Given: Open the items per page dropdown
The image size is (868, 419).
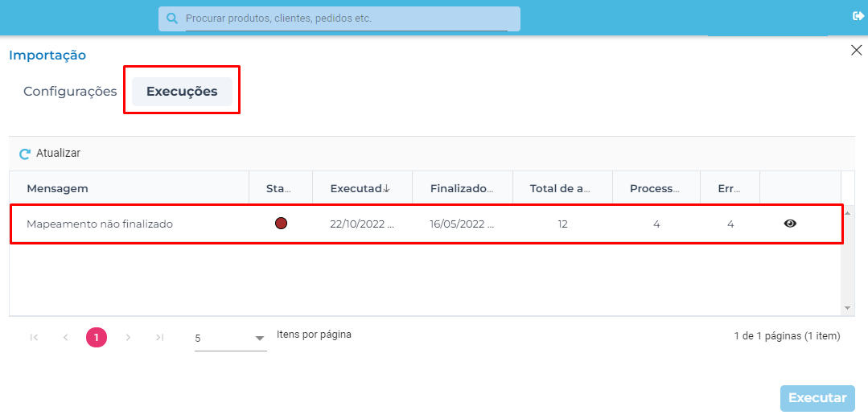Looking at the screenshot, I should 230,339.
